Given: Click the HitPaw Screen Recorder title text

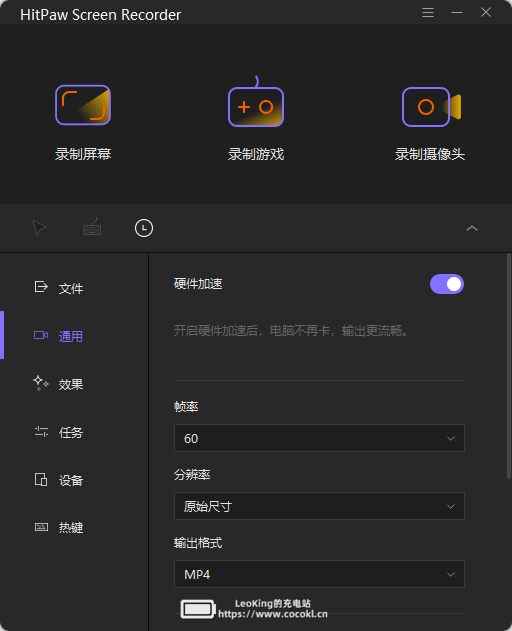Looking at the screenshot, I should coord(101,15).
